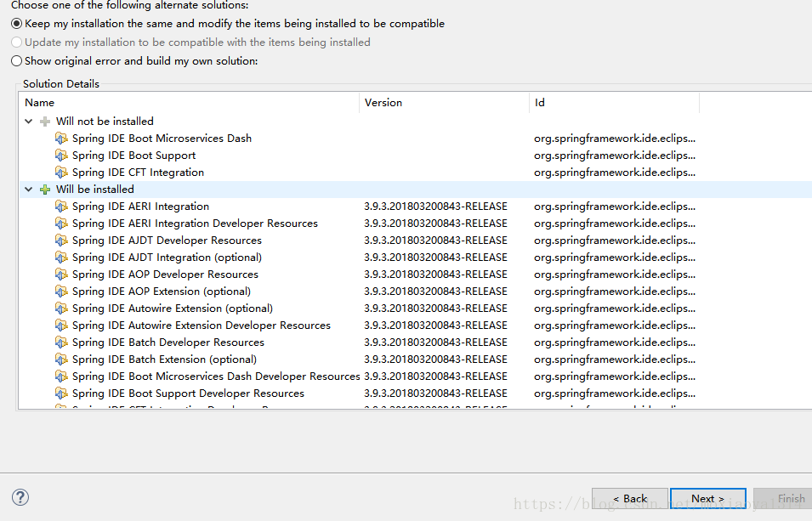Viewport: 812px width, 521px height.
Task: Select 'Spring IDE AOP Extension (optional)' text
Action: tap(161, 292)
